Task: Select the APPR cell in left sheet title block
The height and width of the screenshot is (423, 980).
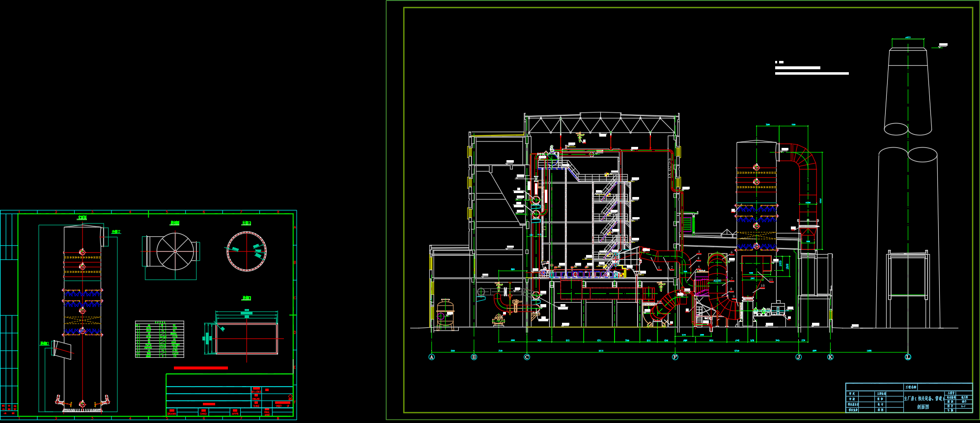Action: (x=235, y=412)
